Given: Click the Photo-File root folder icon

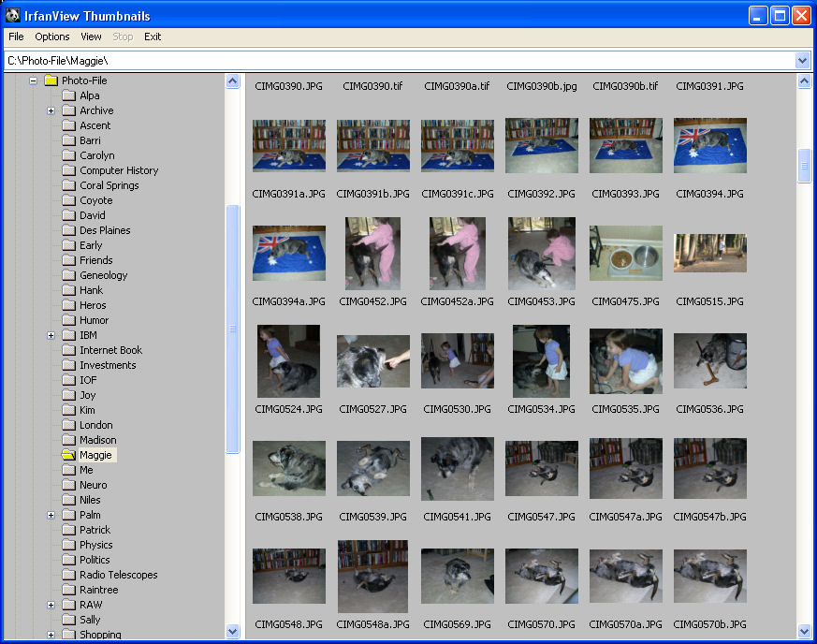Looking at the screenshot, I should tap(51, 80).
